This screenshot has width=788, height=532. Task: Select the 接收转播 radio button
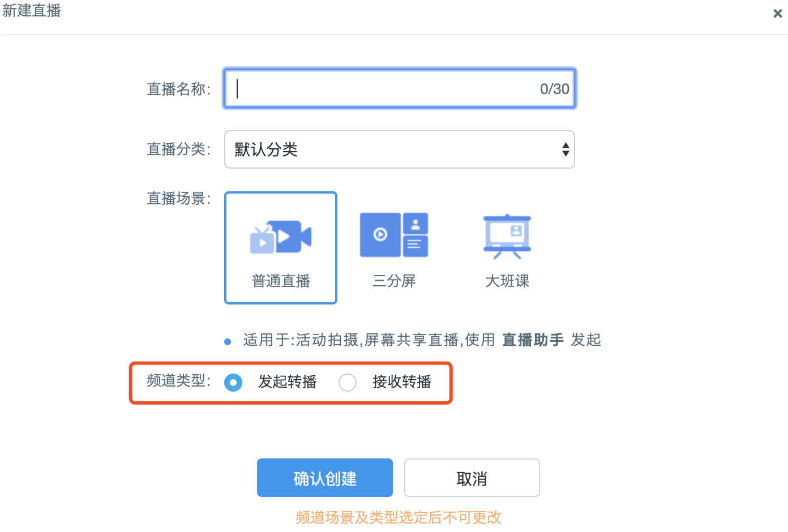point(348,383)
